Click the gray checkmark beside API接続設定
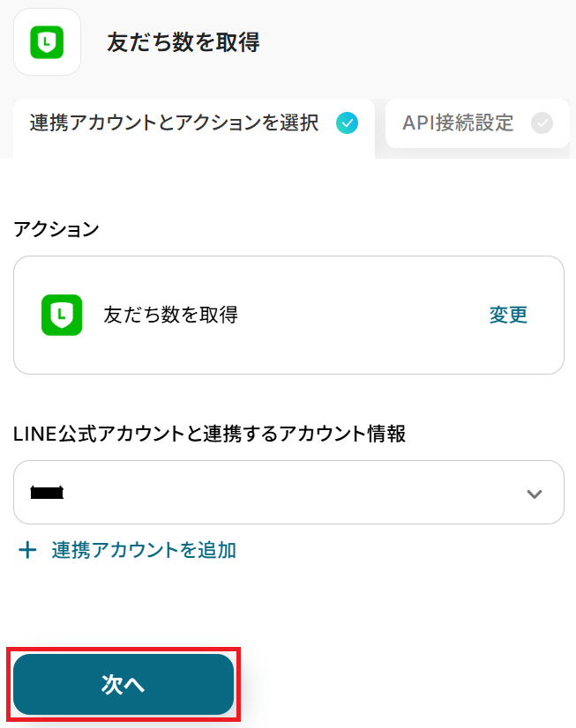Screen dimensions: 576x728 [542, 123]
